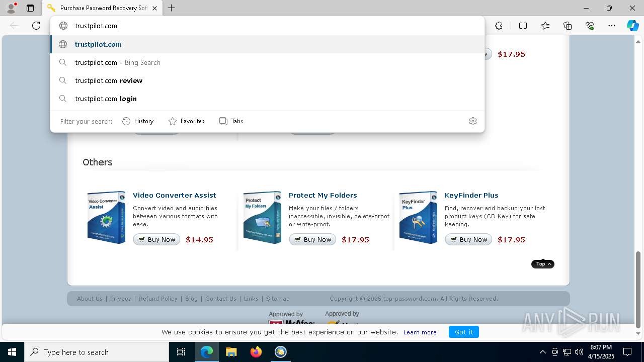Click Learn more in cookie notice
The height and width of the screenshot is (362, 644).
coord(420,332)
